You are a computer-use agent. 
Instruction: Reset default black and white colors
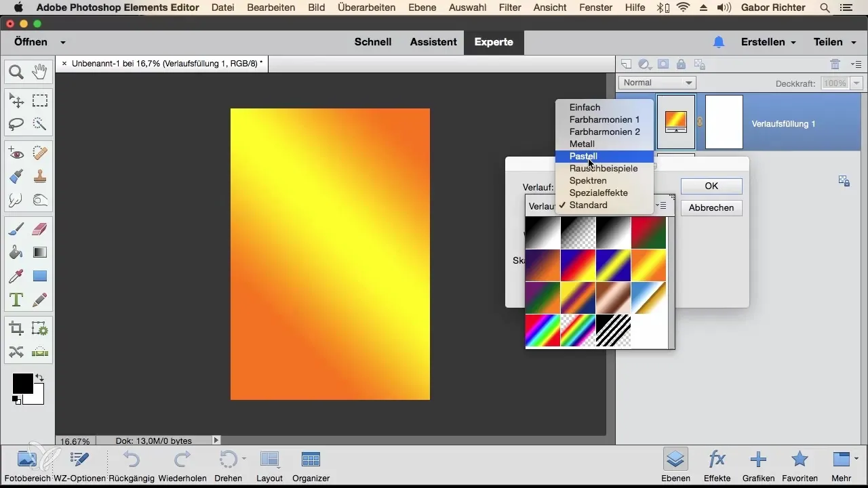click(16, 400)
